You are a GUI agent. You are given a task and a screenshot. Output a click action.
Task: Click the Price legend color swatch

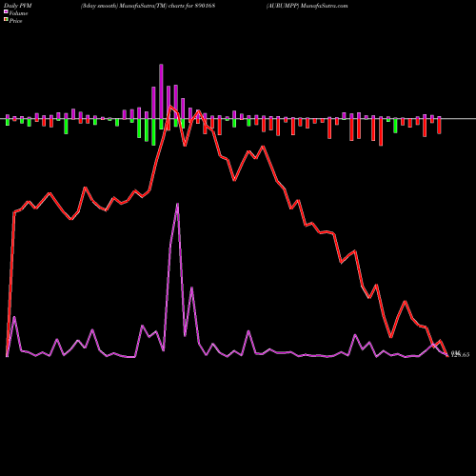tap(6, 20)
